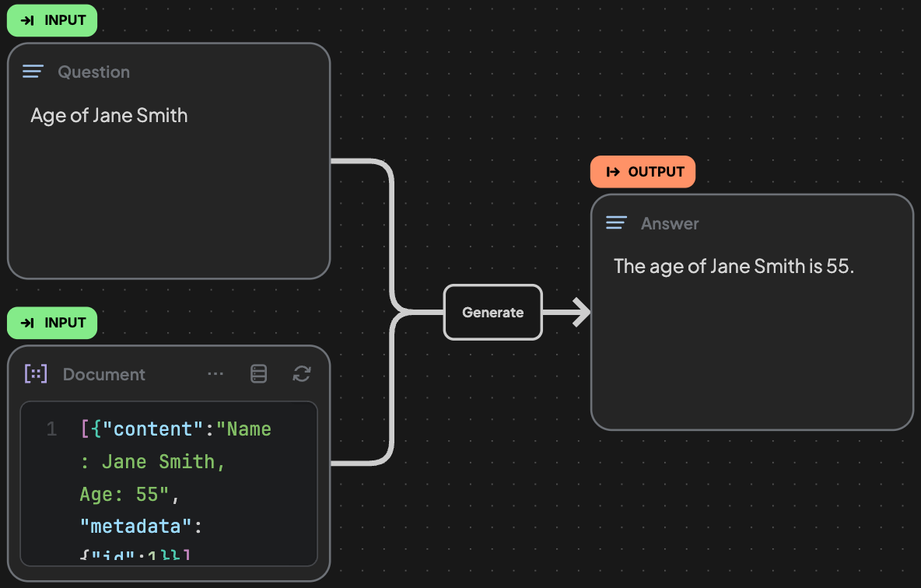Click the text lines icon beside Answer
Image resolution: width=921 pixels, height=588 pixels.
coord(616,222)
